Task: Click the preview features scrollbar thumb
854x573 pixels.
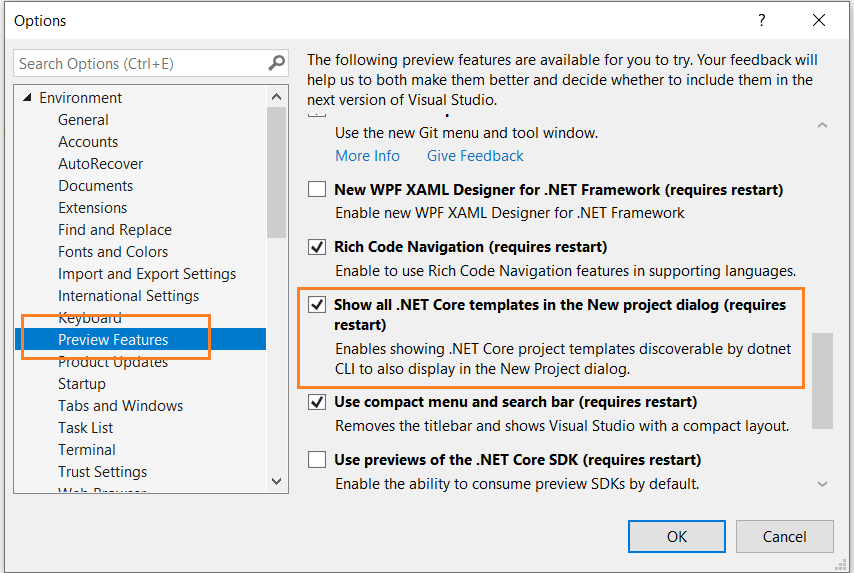Action: (822, 381)
